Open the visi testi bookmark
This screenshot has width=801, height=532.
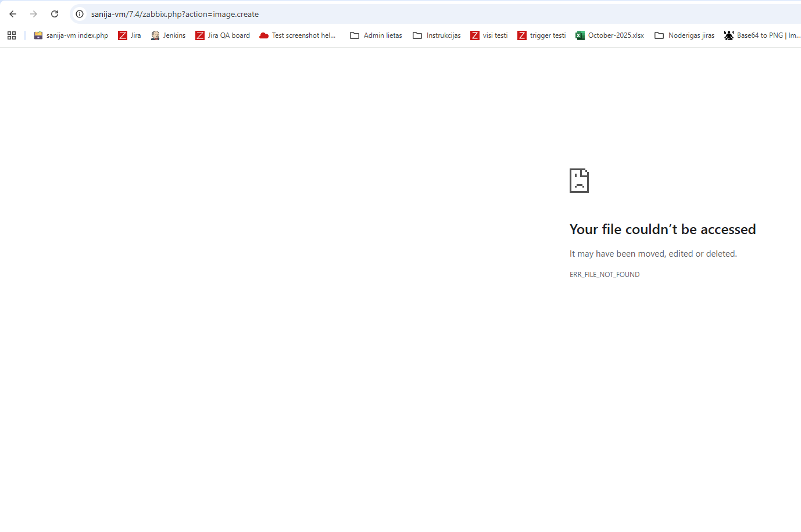(489, 35)
